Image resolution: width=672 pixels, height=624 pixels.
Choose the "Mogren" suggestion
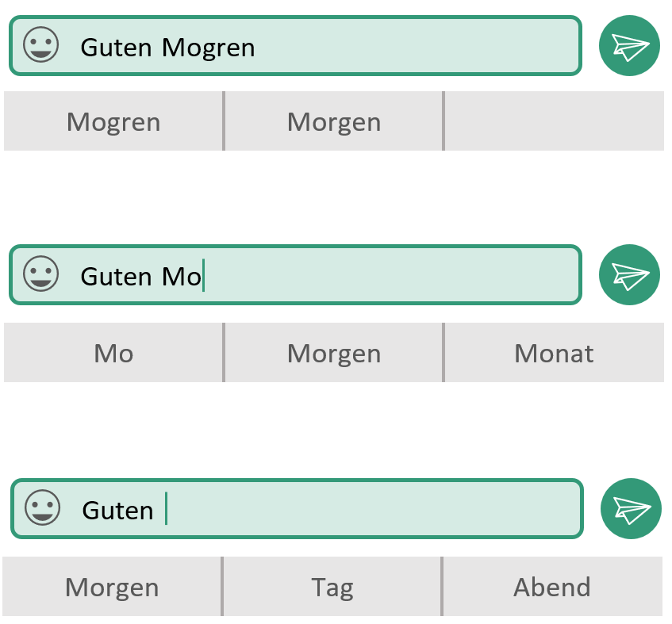tap(113, 121)
